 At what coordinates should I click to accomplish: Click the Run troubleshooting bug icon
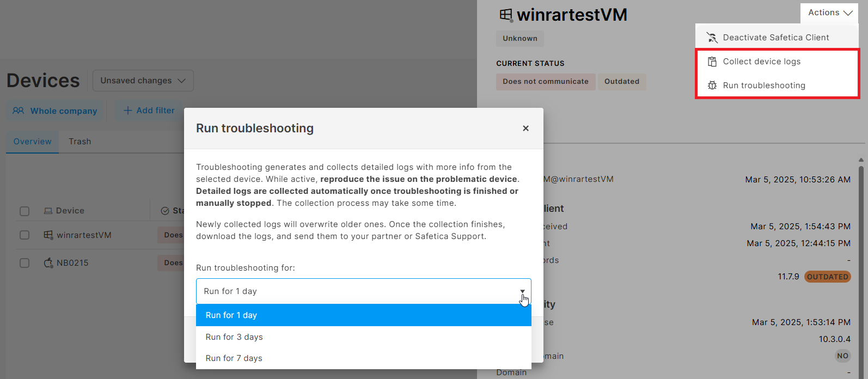point(712,85)
